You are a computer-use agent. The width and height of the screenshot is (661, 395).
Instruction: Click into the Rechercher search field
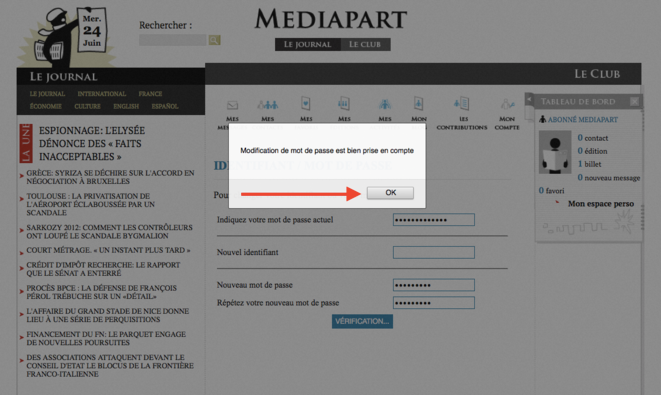(172, 40)
